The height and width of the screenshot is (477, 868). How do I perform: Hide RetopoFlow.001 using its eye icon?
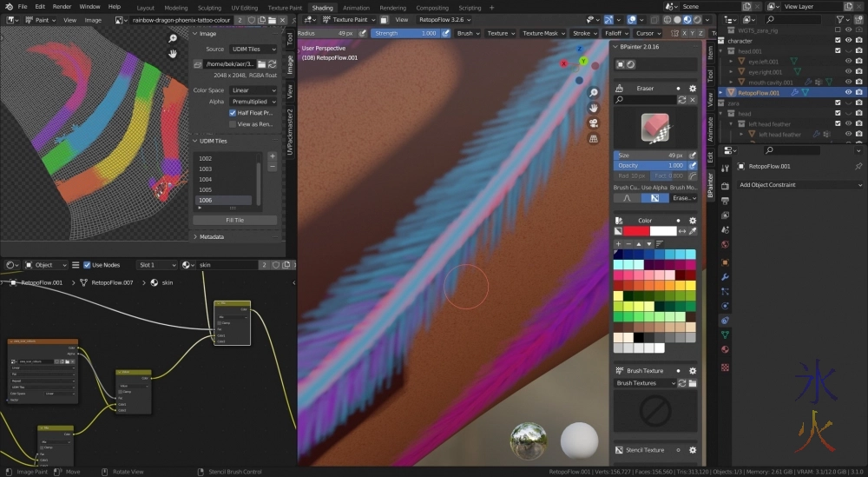(847, 92)
